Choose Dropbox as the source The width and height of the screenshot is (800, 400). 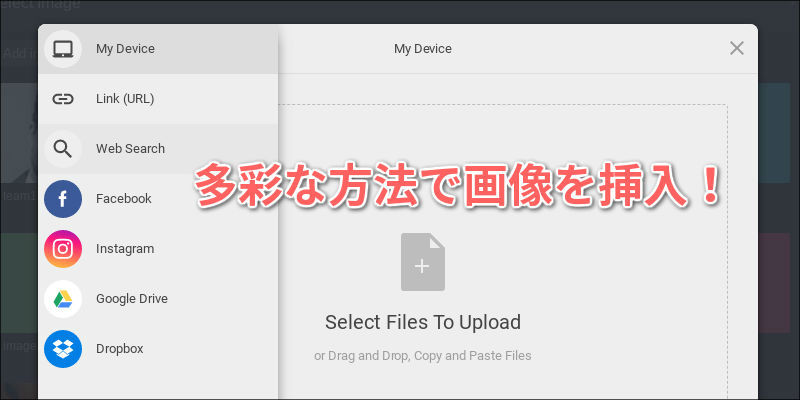click(158, 349)
